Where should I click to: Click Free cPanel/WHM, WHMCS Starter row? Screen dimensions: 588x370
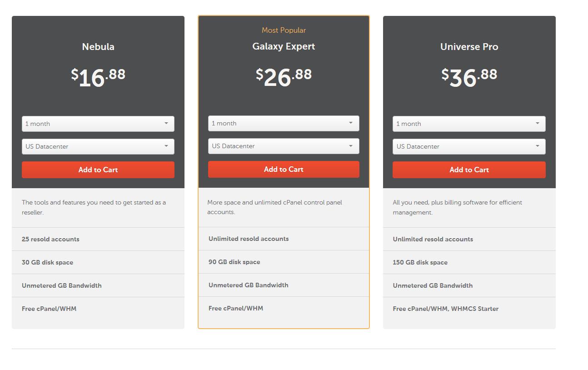click(x=469, y=309)
